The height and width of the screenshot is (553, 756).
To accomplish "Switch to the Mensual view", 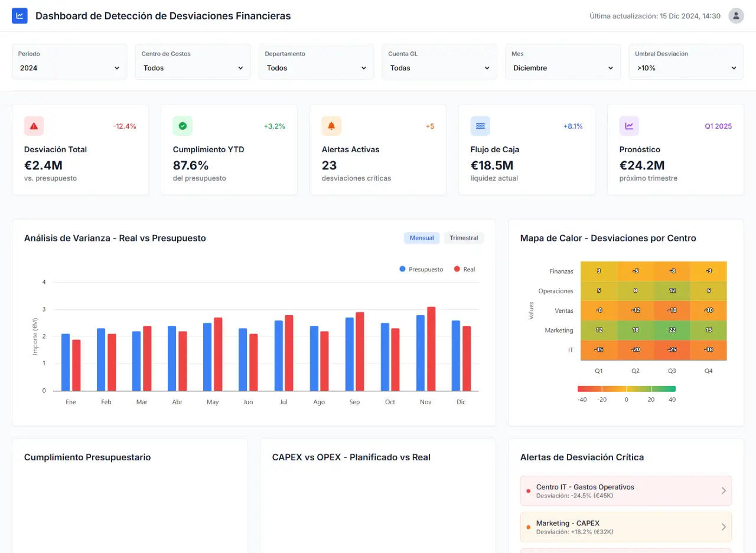I will pyautogui.click(x=422, y=238).
